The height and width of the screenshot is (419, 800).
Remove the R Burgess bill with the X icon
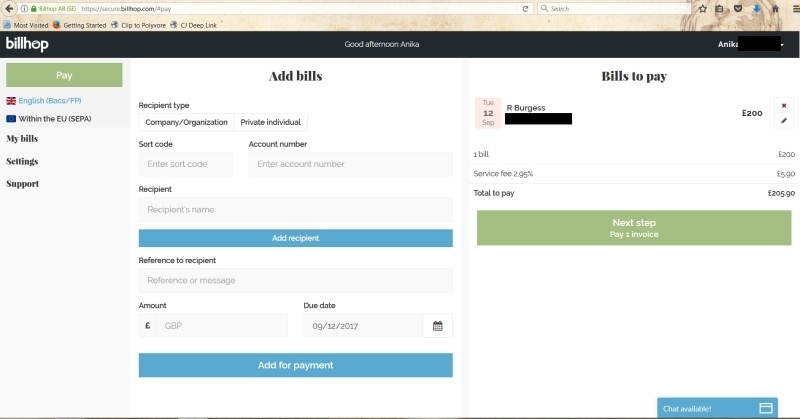783,105
